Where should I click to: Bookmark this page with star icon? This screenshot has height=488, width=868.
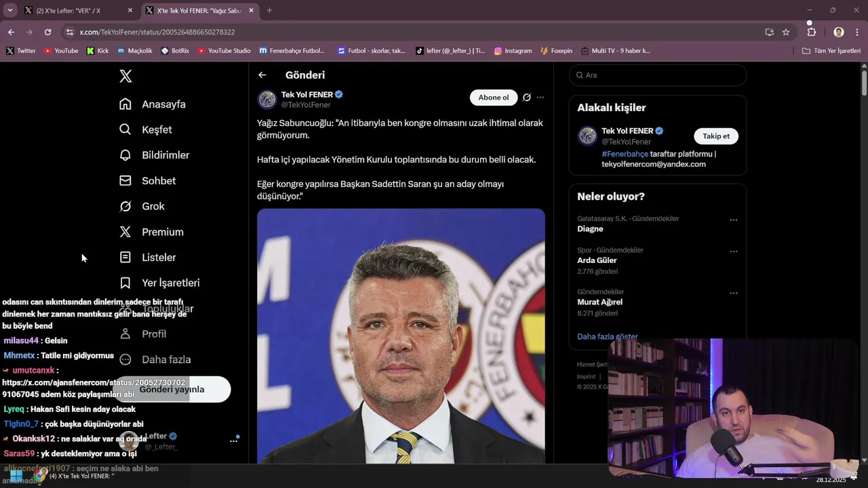[786, 32]
